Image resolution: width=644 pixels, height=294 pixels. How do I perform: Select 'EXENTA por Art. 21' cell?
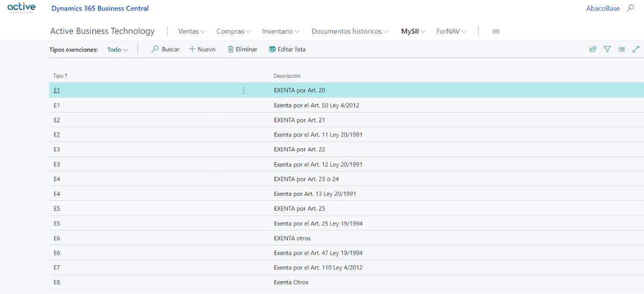point(300,120)
